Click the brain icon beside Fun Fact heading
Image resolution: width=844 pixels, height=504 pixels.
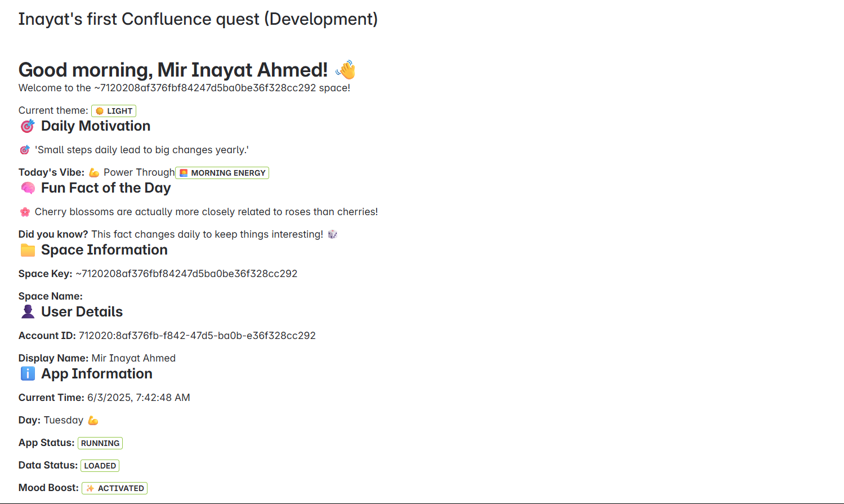point(28,188)
